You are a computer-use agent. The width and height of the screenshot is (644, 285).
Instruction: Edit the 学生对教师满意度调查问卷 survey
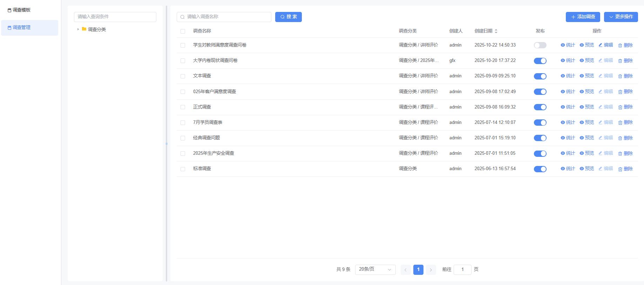point(605,45)
